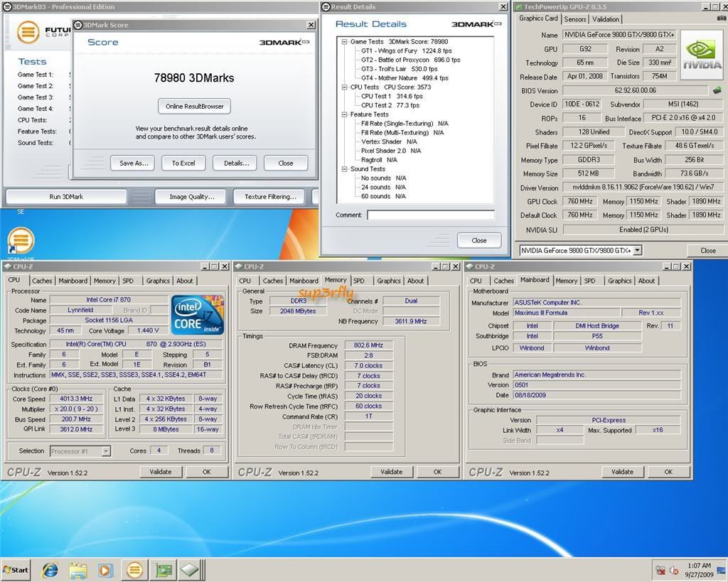Click the Texture Filtering button

tap(269, 197)
